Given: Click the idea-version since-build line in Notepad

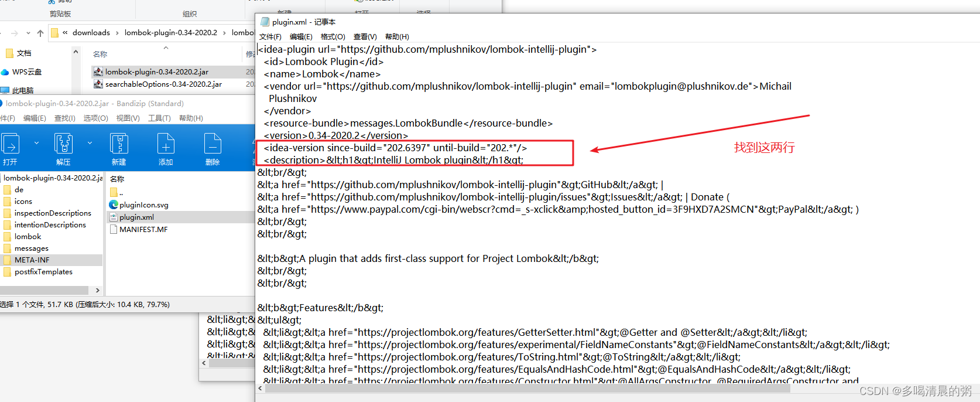Looking at the screenshot, I should coord(395,148).
